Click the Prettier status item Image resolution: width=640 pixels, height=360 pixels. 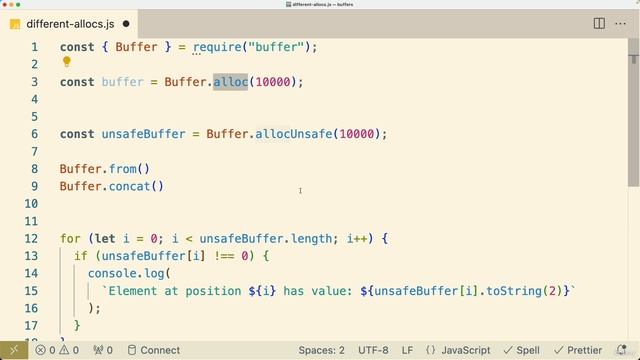point(578,350)
